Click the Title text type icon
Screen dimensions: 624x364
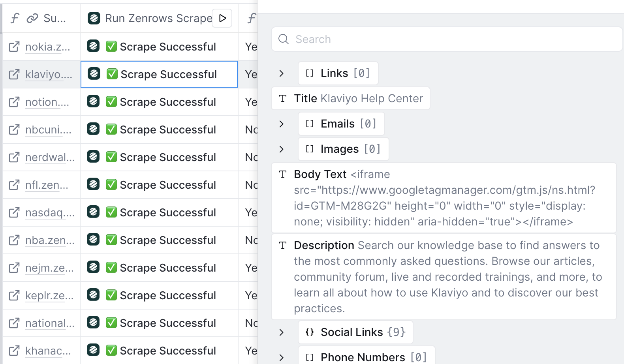pos(283,98)
